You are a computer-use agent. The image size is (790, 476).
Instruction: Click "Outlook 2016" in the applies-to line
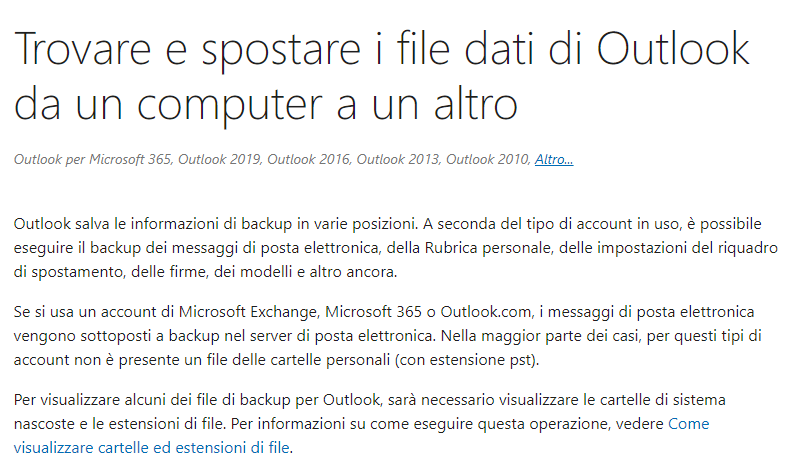coord(308,160)
